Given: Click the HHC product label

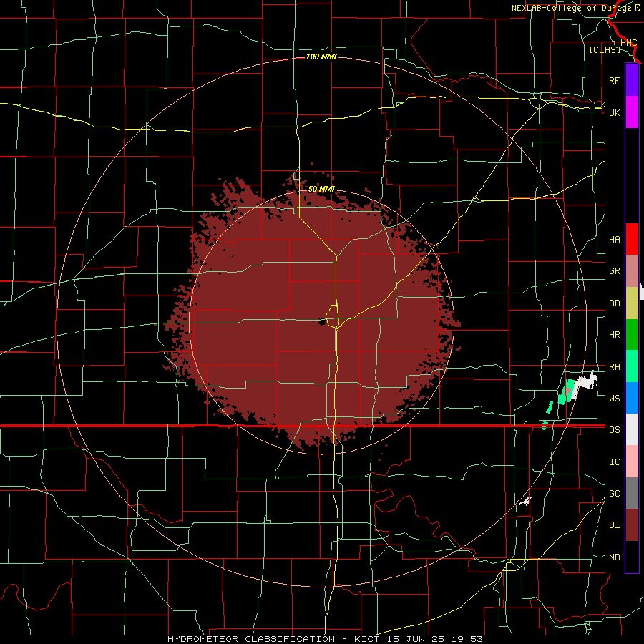Looking at the screenshot, I should (628, 43).
